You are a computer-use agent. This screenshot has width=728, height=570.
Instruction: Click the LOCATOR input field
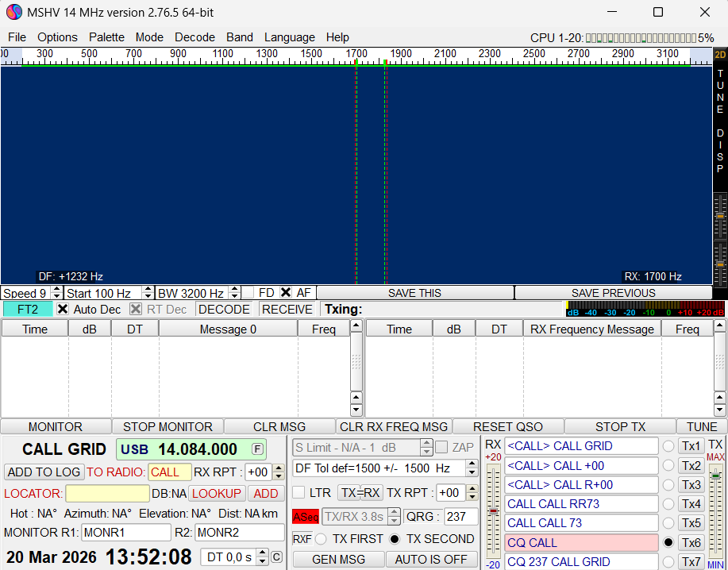point(107,494)
